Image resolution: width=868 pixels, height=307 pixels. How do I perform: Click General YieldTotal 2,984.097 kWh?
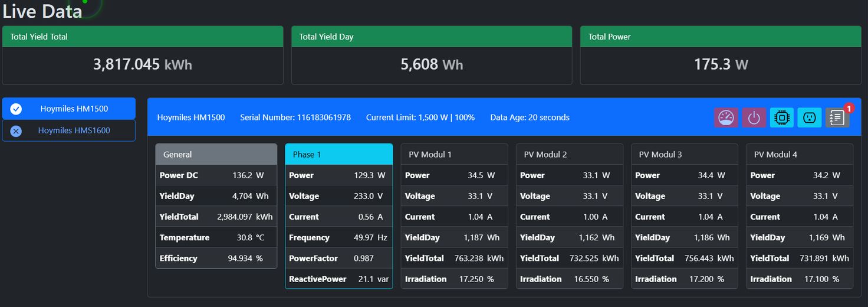pyautogui.click(x=245, y=217)
